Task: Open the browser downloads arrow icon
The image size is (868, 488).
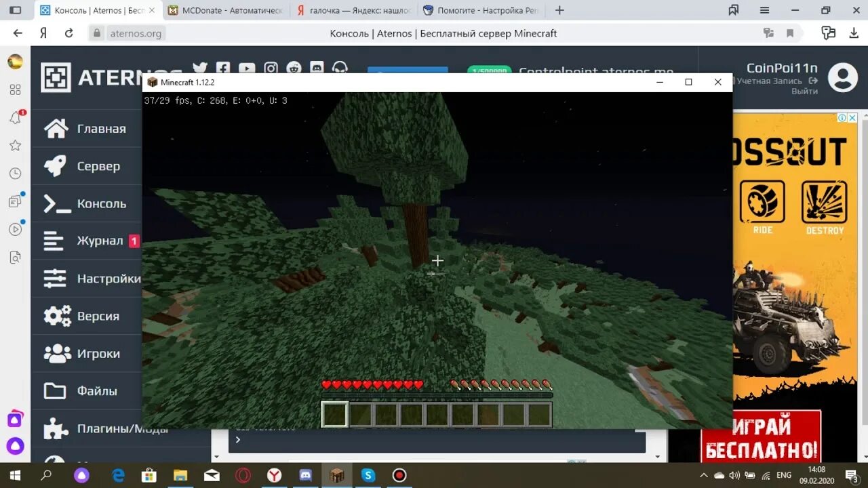Action: (x=854, y=33)
